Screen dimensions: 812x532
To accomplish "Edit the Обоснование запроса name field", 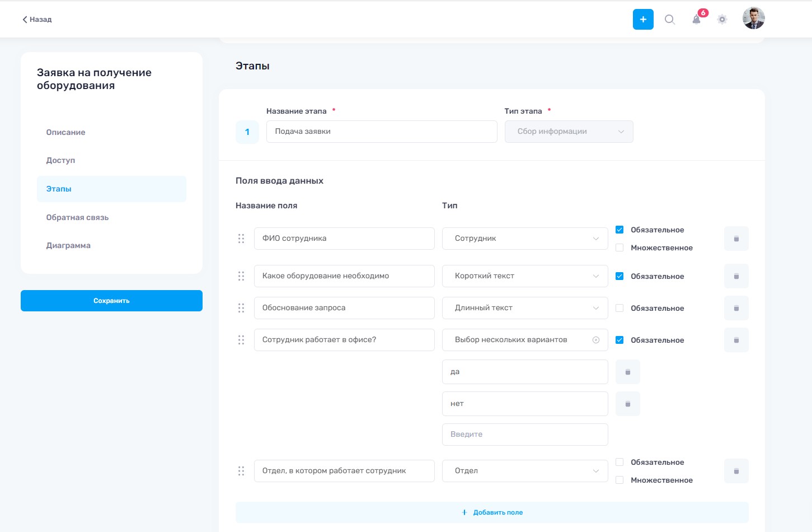I will coord(344,308).
